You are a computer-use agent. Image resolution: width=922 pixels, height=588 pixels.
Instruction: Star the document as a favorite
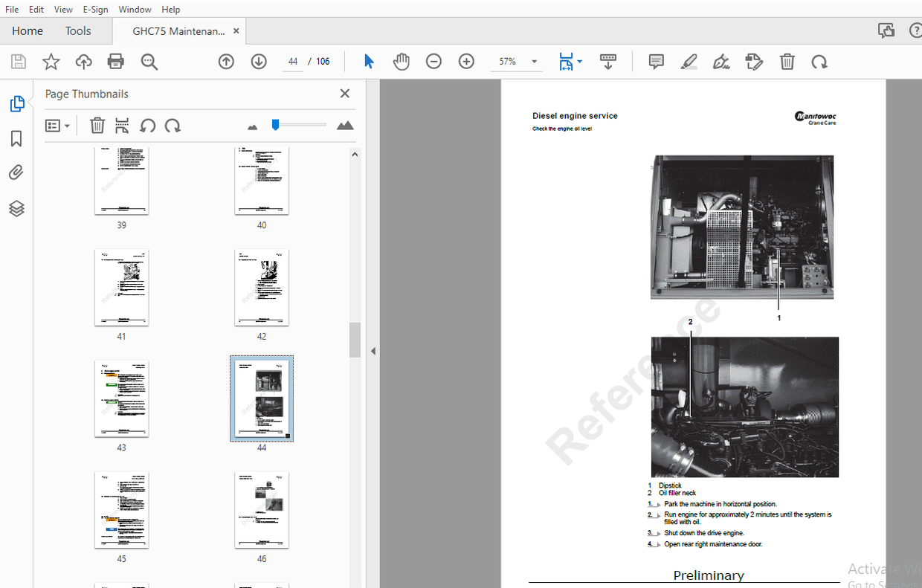[x=51, y=61]
